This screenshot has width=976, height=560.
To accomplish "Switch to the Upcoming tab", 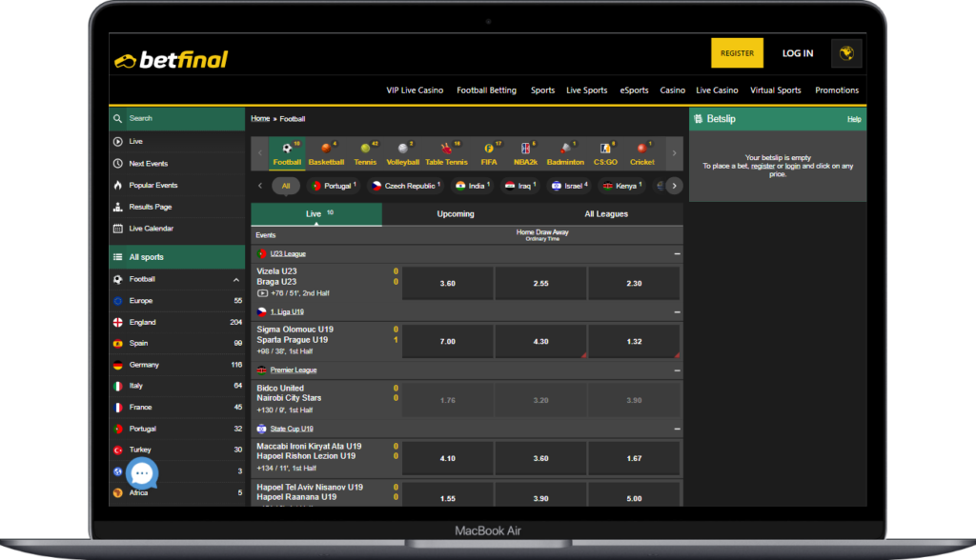I will click(456, 214).
